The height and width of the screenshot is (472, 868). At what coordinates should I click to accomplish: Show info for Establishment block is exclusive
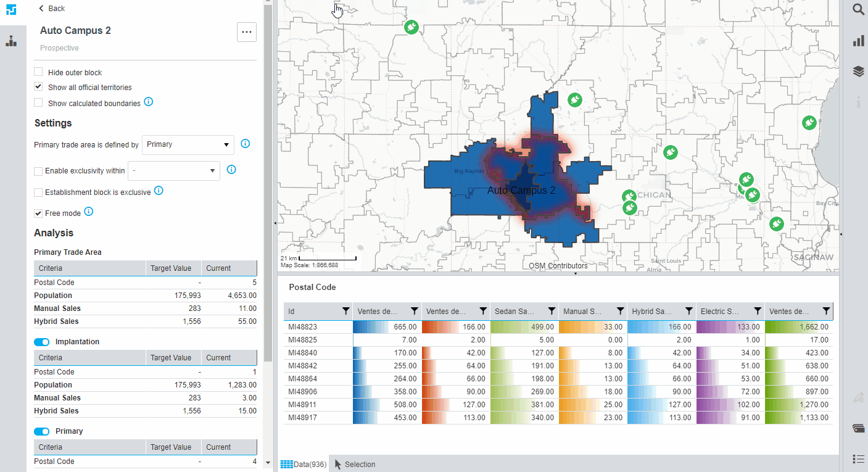click(159, 191)
